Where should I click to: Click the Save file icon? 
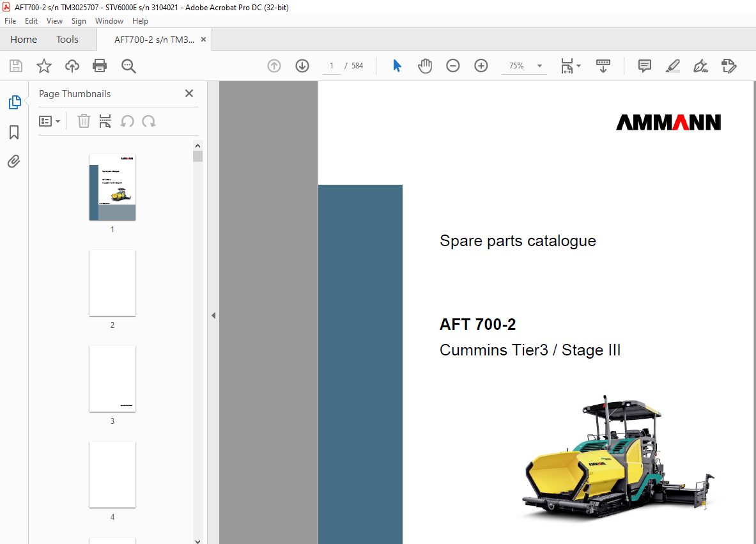pyautogui.click(x=16, y=66)
